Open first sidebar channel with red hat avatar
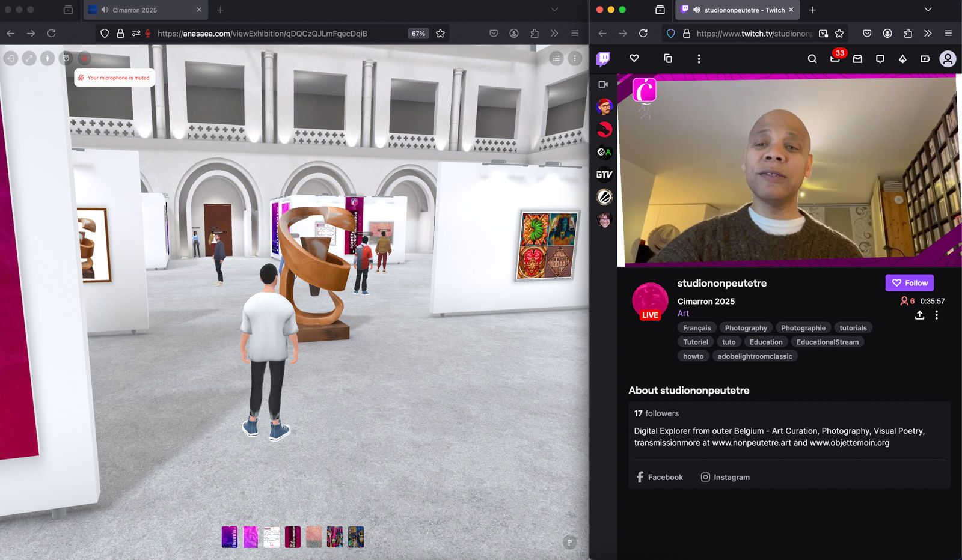Viewport: 962px width, 560px height. tap(604, 107)
